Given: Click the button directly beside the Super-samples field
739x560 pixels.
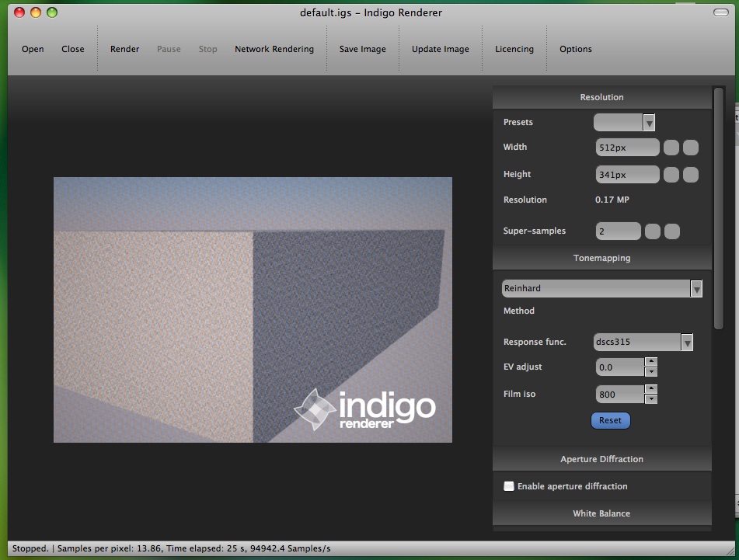Looking at the screenshot, I should tap(652, 231).
